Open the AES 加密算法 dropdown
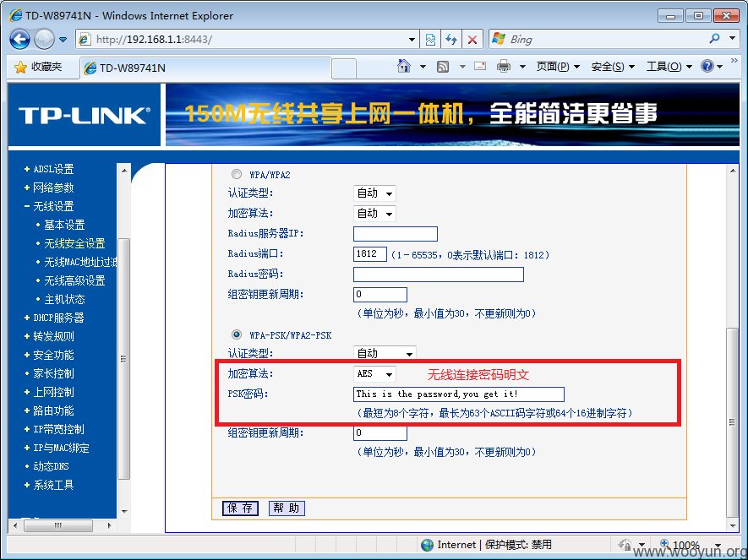 point(374,374)
